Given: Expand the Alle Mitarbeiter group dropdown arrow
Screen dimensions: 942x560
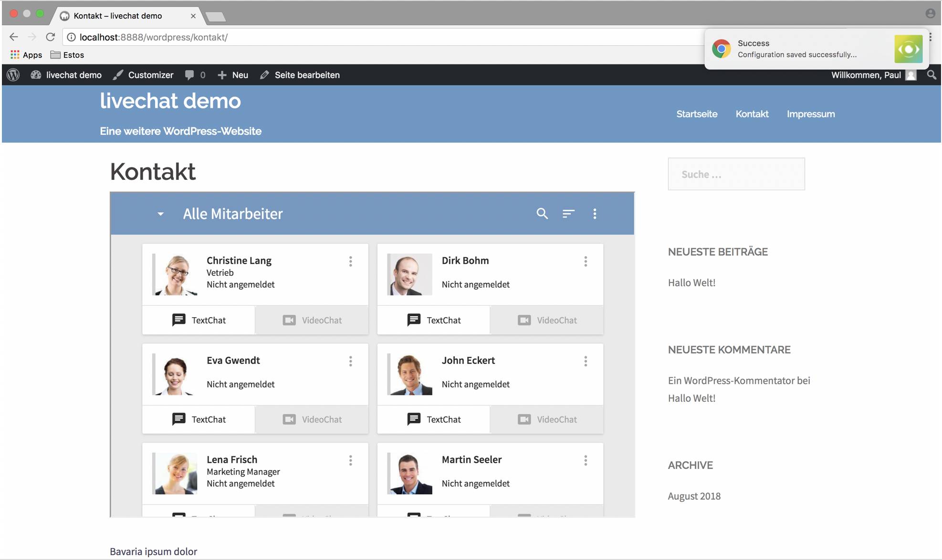Looking at the screenshot, I should pos(160,214).
